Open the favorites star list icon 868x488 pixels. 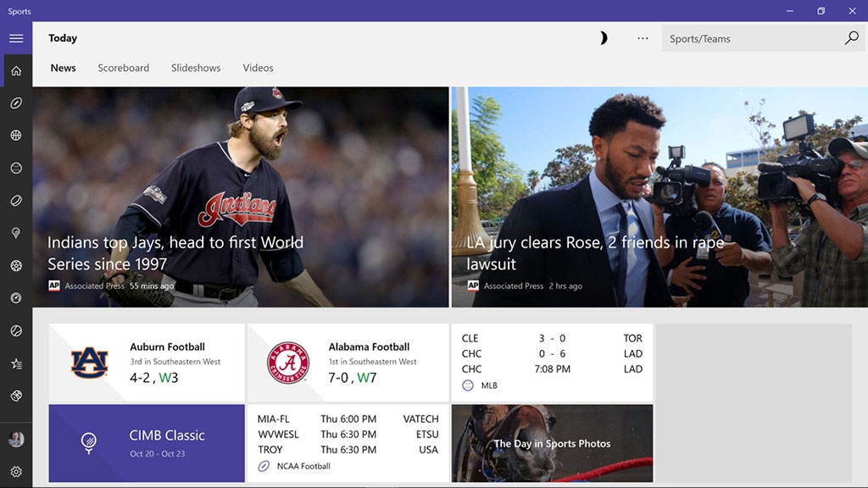pos(16,363)
